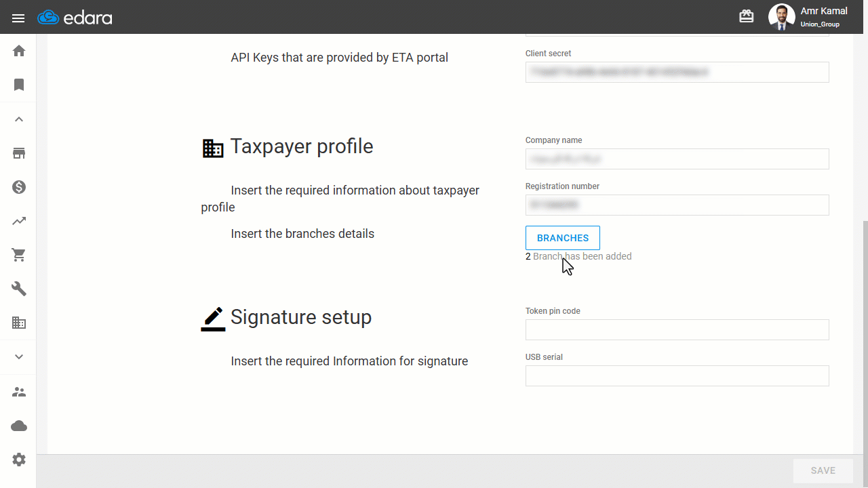This screenshot has height=488, width=868.
Task: Click '2 Branch has been added' text
Action: [x=578, y=256]
